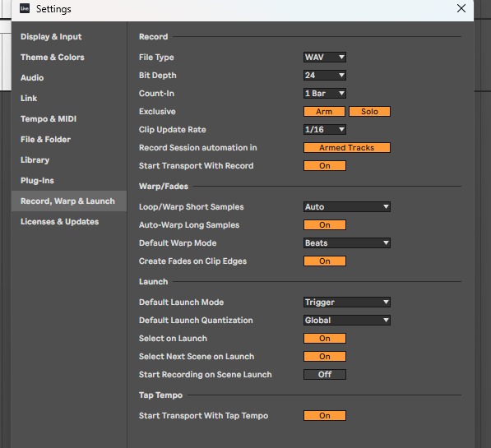Select Record, Warp & Launch page
Image resolution: width=491 pixels, height=448 pixels.
click(69, 201)
